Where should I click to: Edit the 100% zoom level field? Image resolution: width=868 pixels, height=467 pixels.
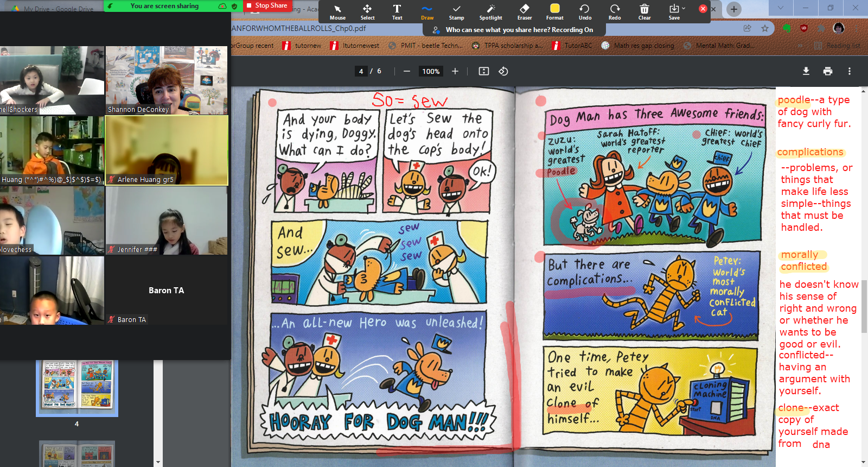[431, 71]
